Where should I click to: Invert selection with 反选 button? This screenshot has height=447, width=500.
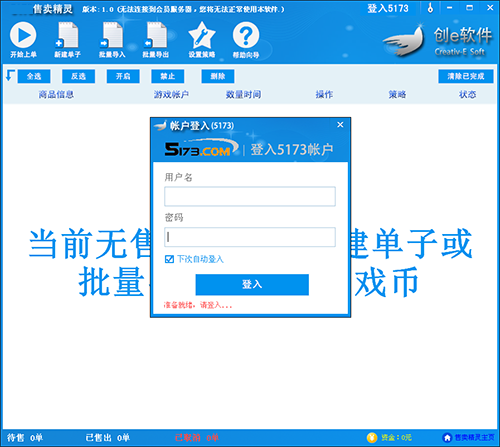click(x=79, y=76)
